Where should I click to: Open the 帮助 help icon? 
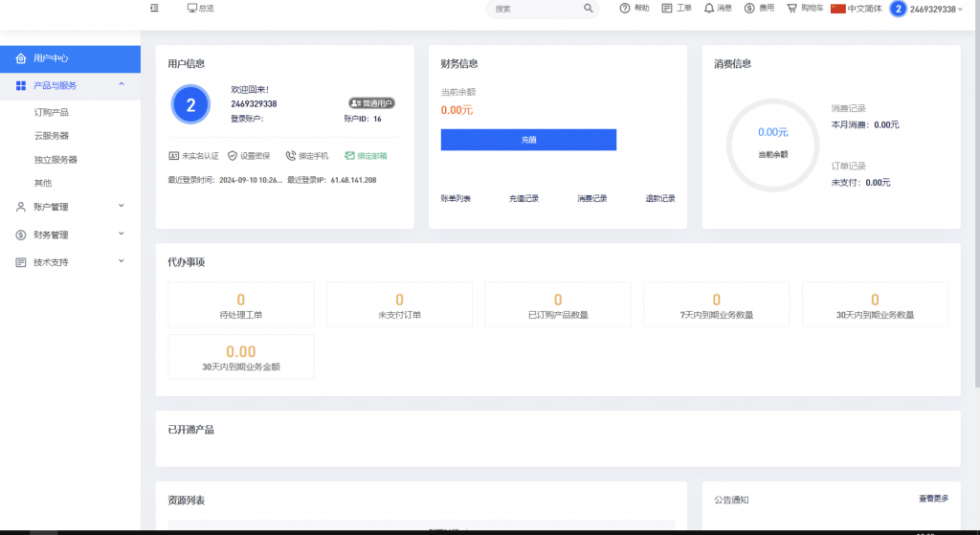click(x=624, y=8)
